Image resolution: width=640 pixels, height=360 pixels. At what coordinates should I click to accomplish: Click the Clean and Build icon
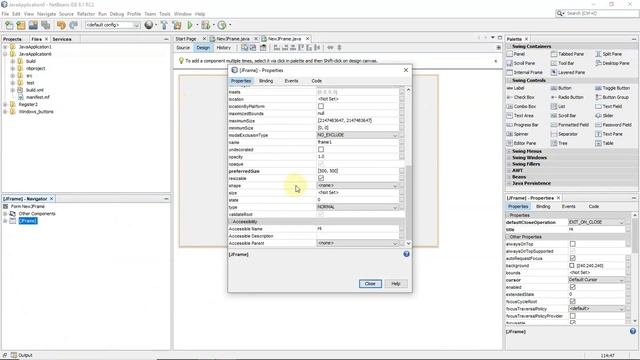point(177,25)
